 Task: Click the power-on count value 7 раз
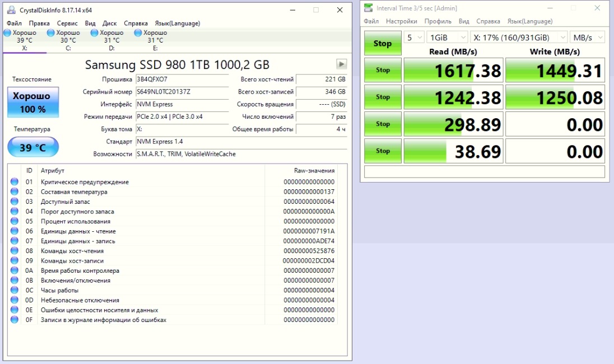click(x=322, y=116)
